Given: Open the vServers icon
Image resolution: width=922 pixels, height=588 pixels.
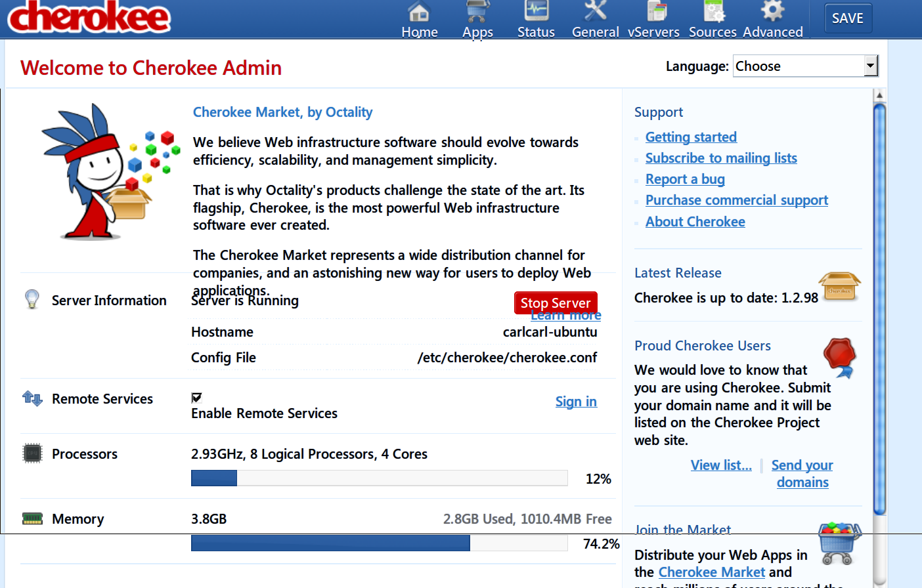Looking at the screenshot, I should [x=656, y=11].
